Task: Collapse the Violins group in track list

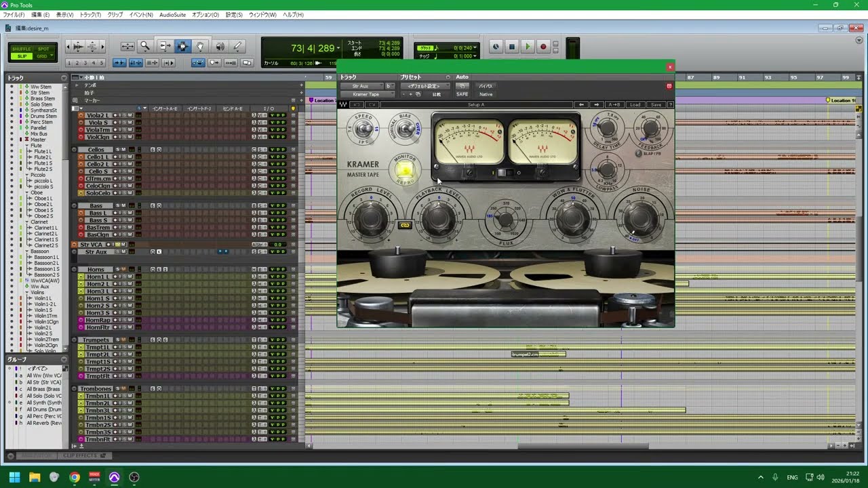Action: 28,293
